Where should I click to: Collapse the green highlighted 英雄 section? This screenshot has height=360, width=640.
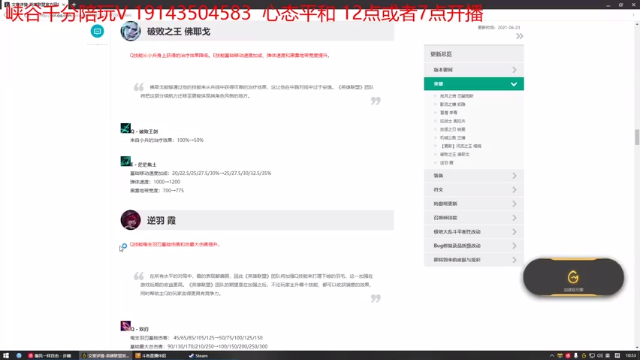(474, 84)
